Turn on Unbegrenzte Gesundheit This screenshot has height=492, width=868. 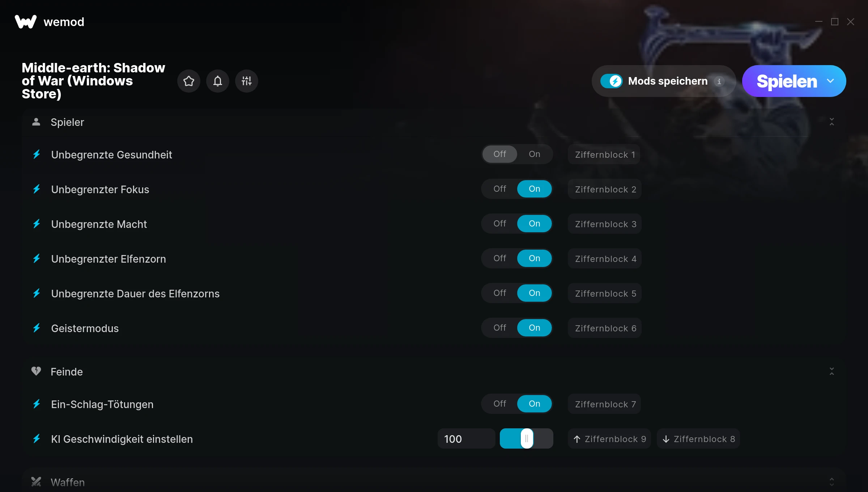click(x=534, y=154)
